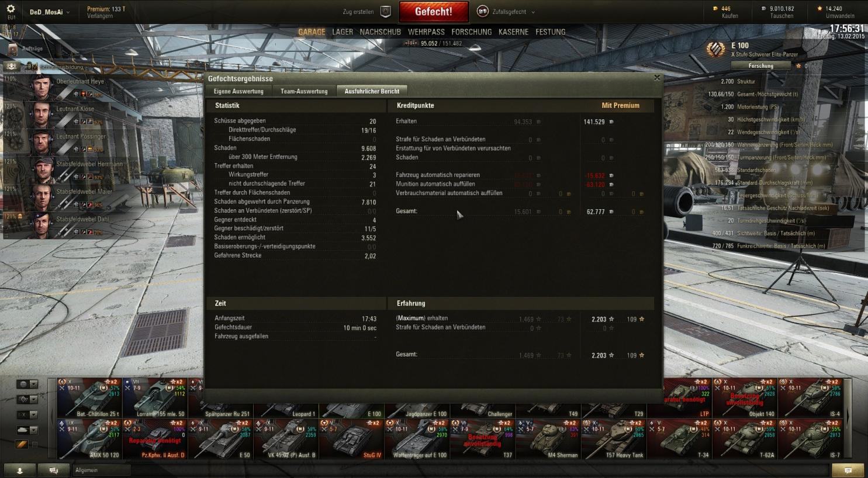This screenshot has width=868, height=478.
Task: Expand the vehicle type filter dropdown
Action: (x=27, y=399)
